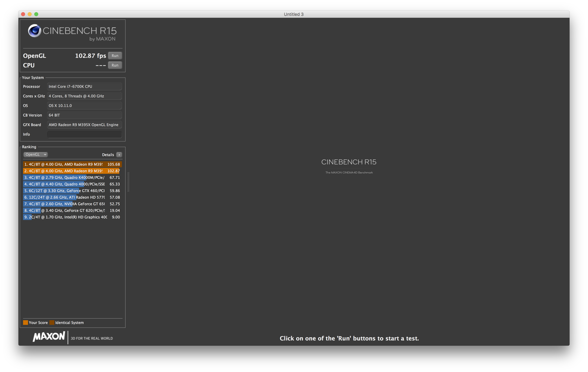Viewport: 588px width, 372px height.
Task: Click the green zoom window button
Action: pos(36,14)
